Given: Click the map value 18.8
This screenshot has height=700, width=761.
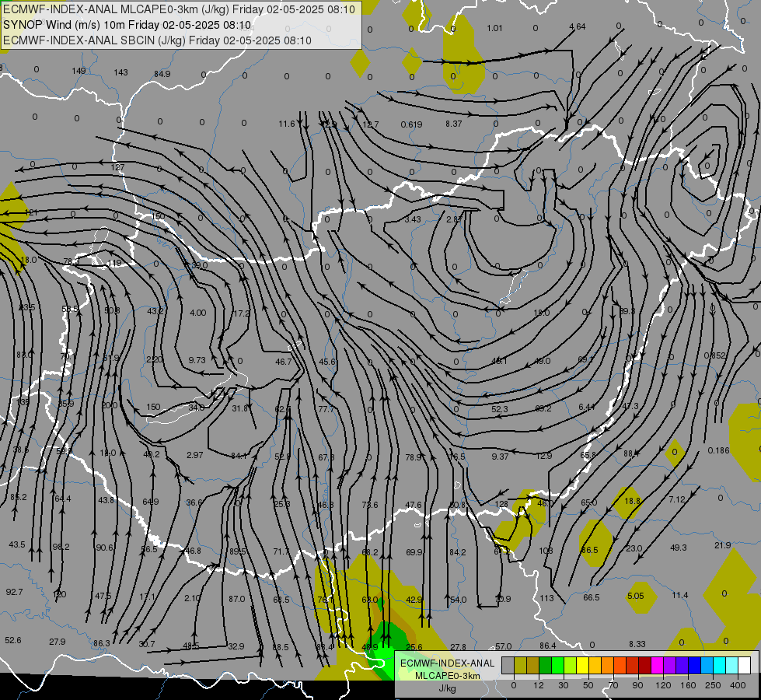Looking at the screenshot, I should click(632, 501).
